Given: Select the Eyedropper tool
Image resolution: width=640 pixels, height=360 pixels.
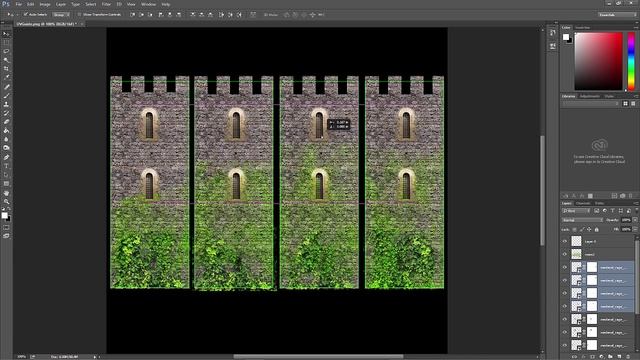Looking at the screenshot, I should click(x=6, y=78).
